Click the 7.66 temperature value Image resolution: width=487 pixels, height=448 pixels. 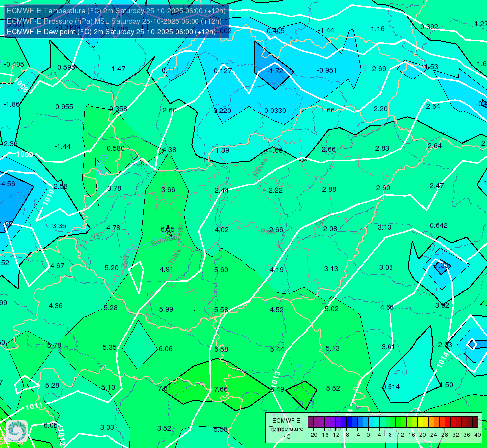pyautogui.click(x=221, y=390)
